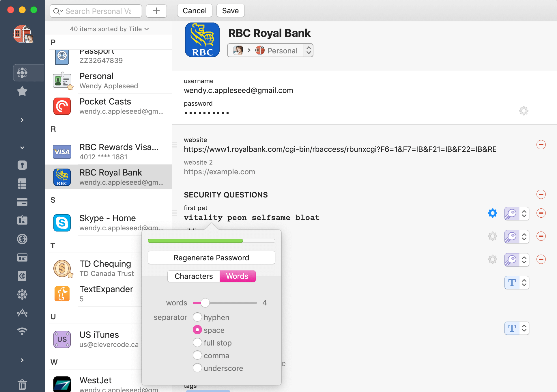Select the Wireless Routers category

(x=22, y=331)
